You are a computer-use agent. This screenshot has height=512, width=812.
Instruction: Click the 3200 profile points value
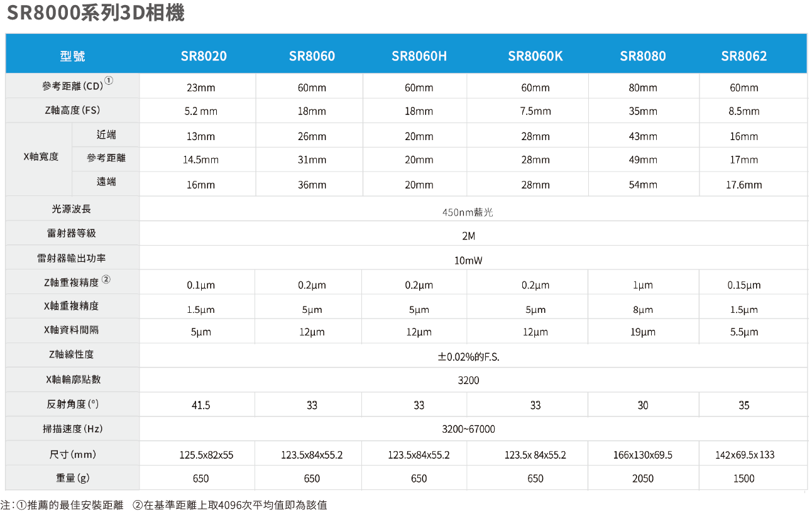(469, 381)
